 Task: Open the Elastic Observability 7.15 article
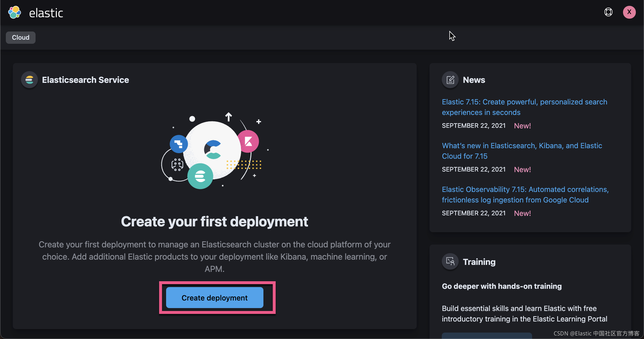[525, 195]
